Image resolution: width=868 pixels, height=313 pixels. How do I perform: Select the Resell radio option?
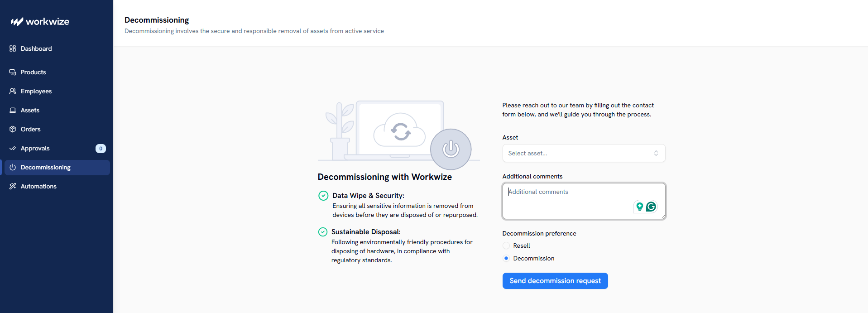click(x=506, y=246)
